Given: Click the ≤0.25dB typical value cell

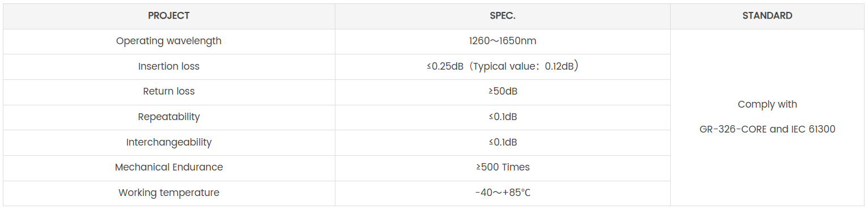Looking at the screenshot, I should tap(503, 66).
